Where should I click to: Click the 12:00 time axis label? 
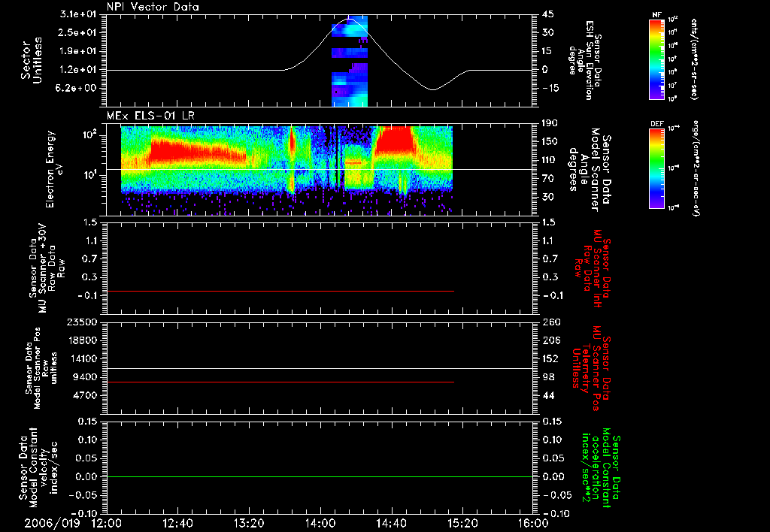click(107, 523)
